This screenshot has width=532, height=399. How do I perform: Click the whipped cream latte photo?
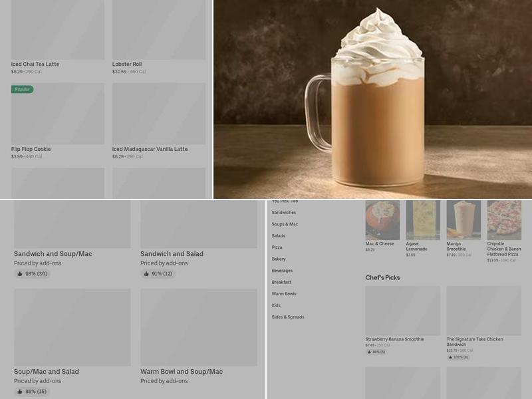point(372,100)
